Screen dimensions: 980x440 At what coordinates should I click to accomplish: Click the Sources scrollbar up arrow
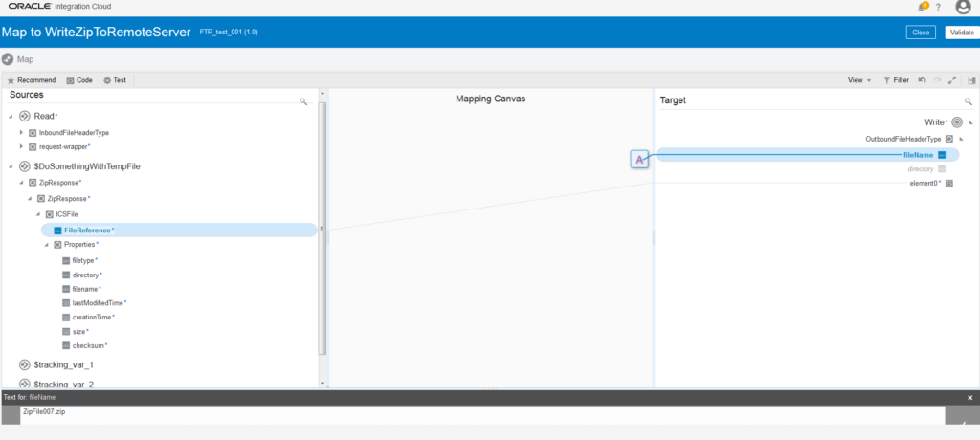(x=323, y=94)
